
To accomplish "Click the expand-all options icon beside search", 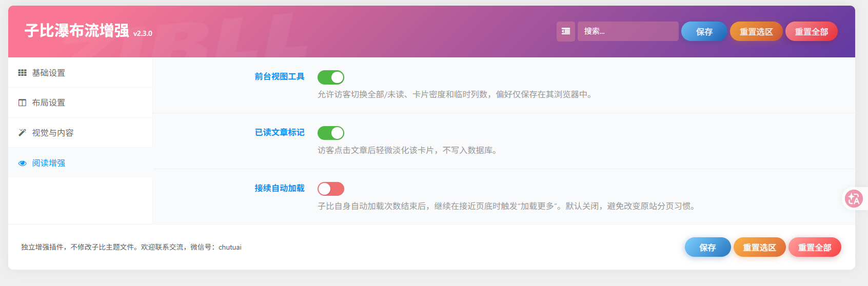I will point(566,31).
